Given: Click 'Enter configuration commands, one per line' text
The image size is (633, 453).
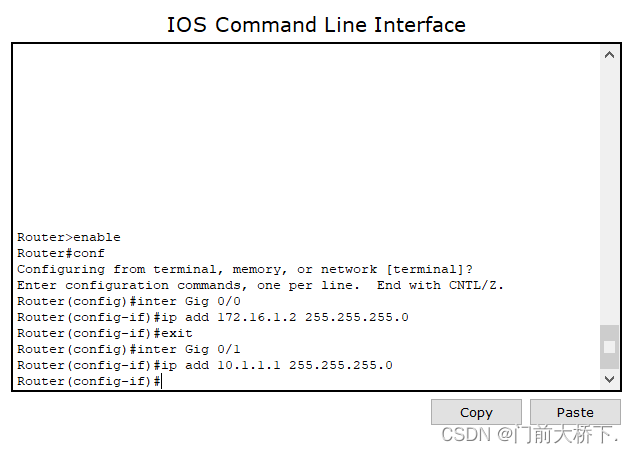Looking at the screenshot, I should tap(188, 285).
